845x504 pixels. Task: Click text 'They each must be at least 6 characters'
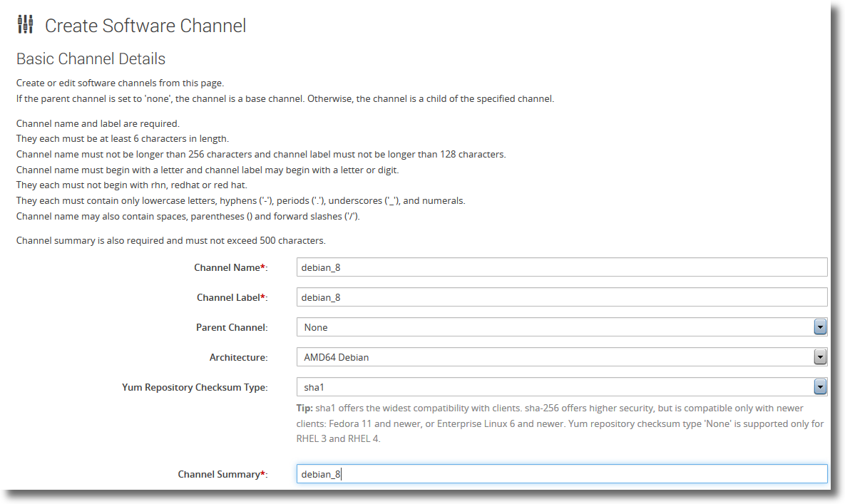[123, 139]
